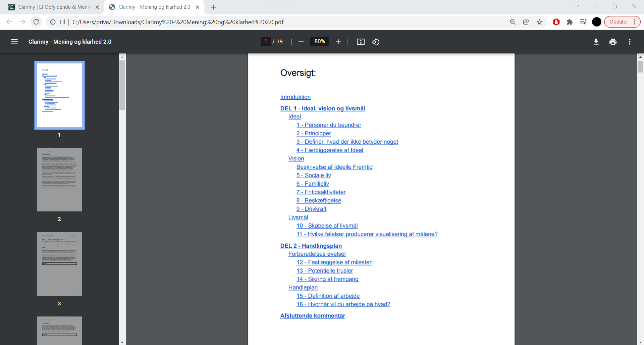Open a new browser tab

coord(213,7)
